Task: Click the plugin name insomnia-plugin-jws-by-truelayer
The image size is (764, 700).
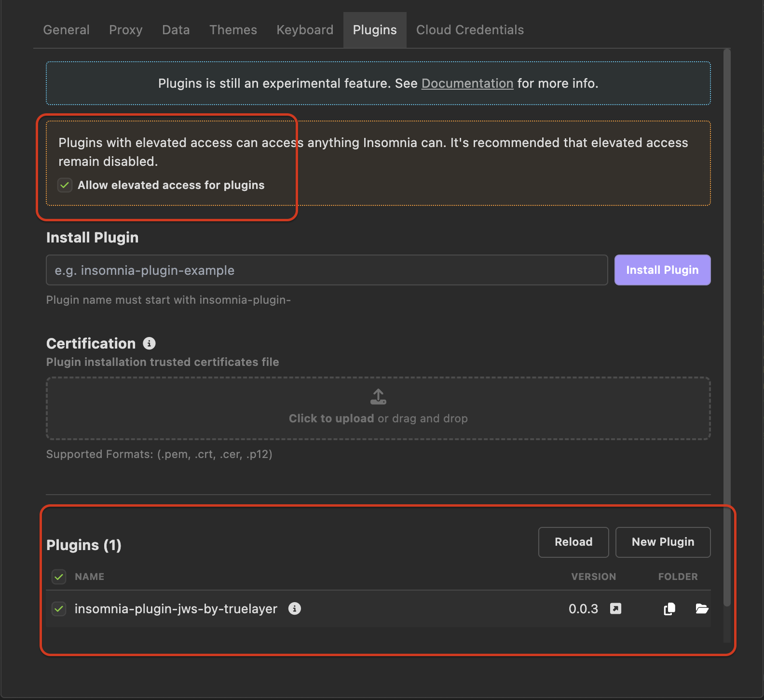Action: click(x=176, y=609)
